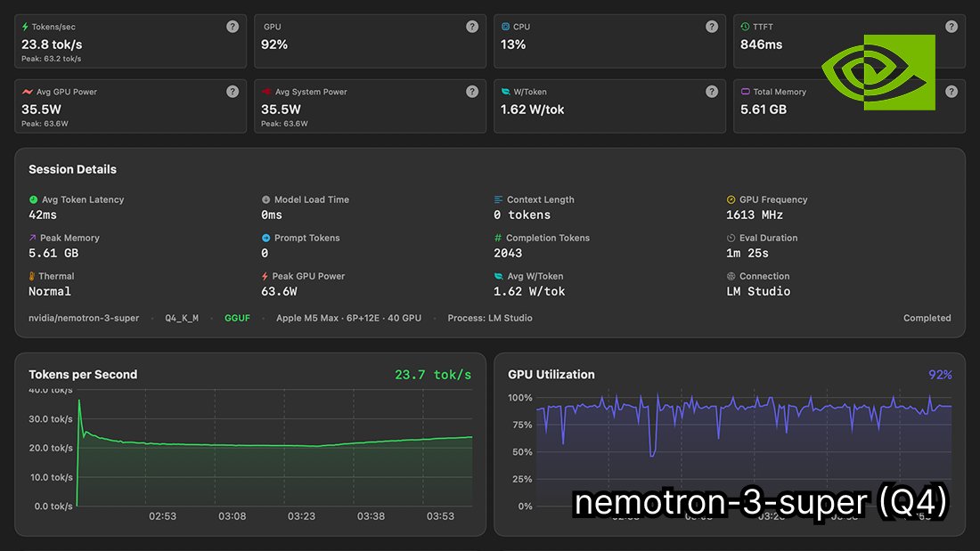Image resolution: width=980 pixels, height=551 pixels.
Task: Click the Thermal Normal value
Action: click(50, 291)
